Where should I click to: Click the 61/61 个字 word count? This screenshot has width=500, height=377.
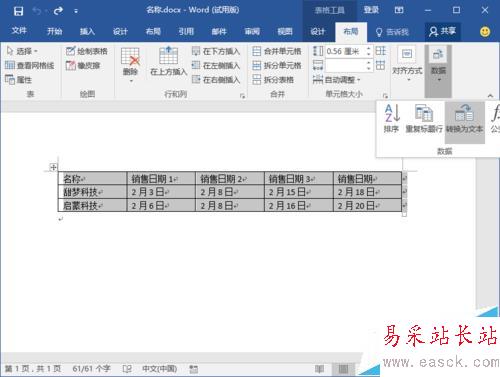[x=91, y=369]
